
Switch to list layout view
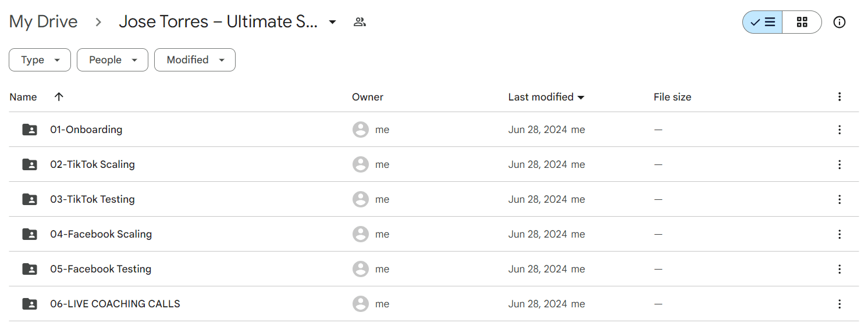point(762,22)
